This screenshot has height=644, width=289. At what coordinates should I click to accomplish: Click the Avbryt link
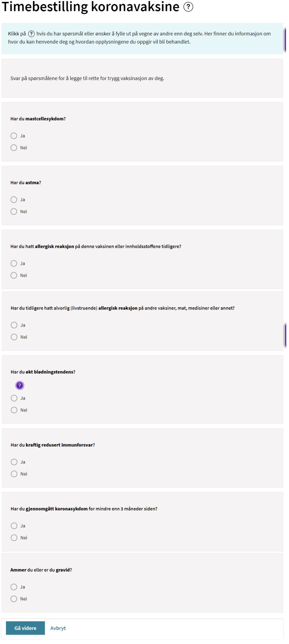[x=58, y=628]
